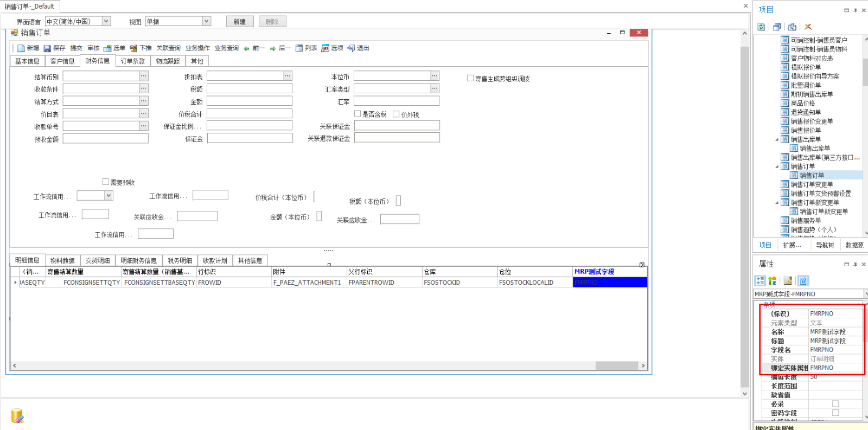Click the refresh icon in 项目 panel
The height and width of the screenshot is (430, 868).
[761, 27]
